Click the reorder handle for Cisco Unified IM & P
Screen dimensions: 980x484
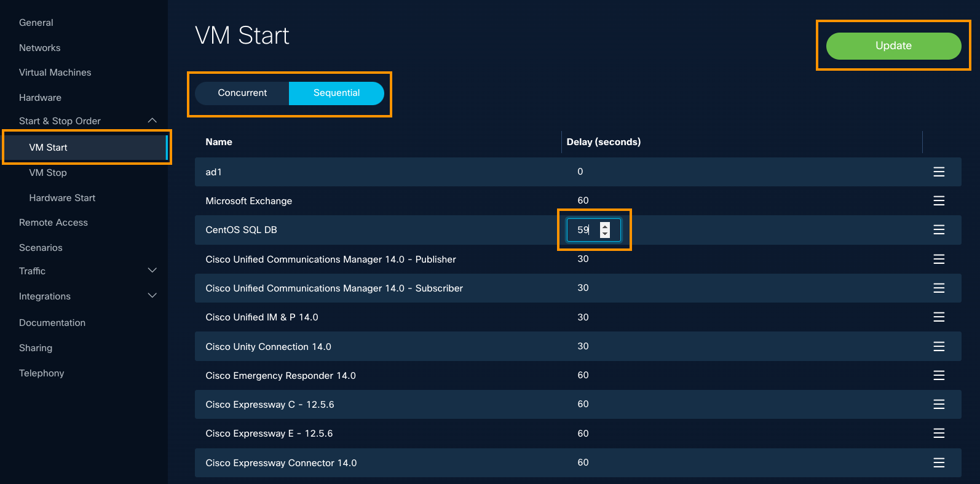pyautogui.click(x=939, y=317)
